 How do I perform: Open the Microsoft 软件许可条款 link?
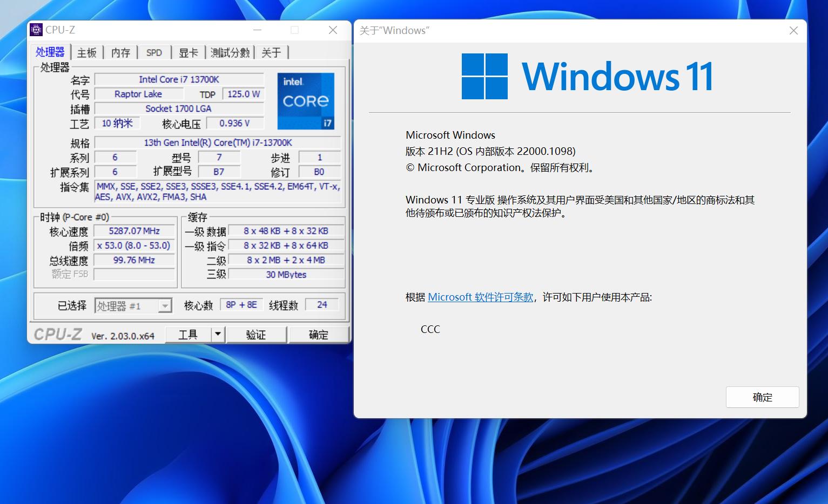pyautogui.click(x=480, y=297)
